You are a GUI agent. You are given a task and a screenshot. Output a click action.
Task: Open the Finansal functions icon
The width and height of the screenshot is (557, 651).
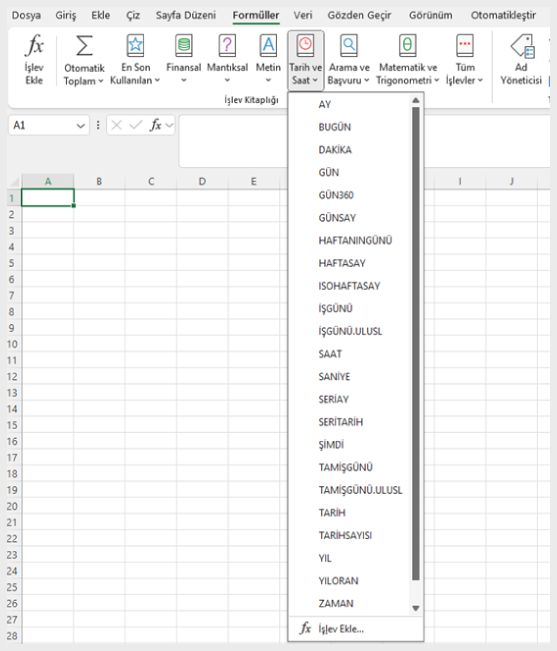(183, 45)
